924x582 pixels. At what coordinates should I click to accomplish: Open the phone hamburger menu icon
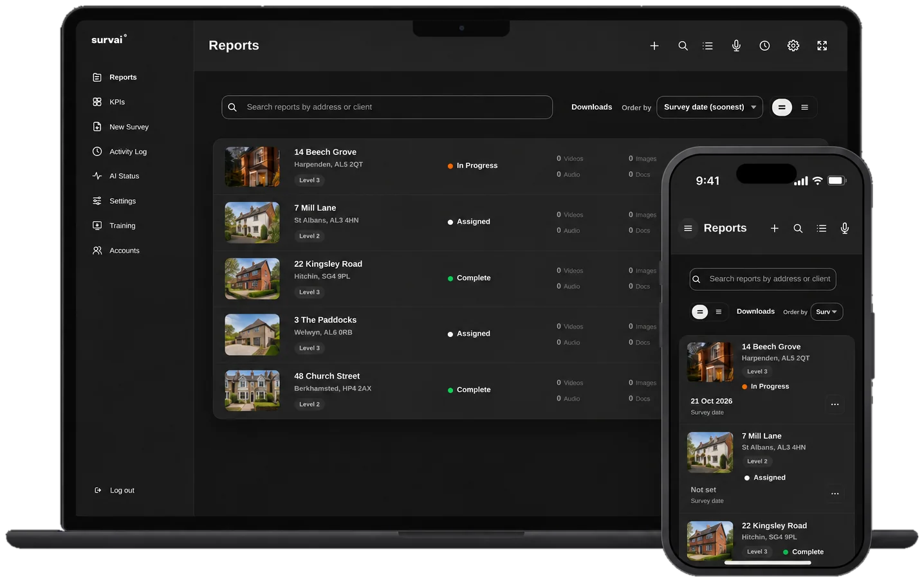point(688,228)
